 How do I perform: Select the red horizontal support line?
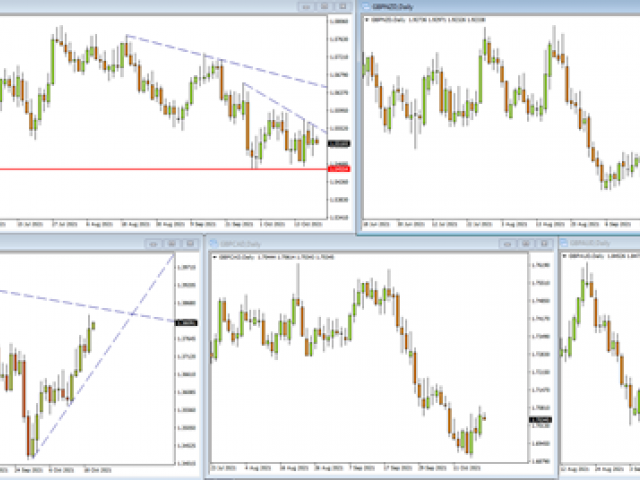pos(150,169)
